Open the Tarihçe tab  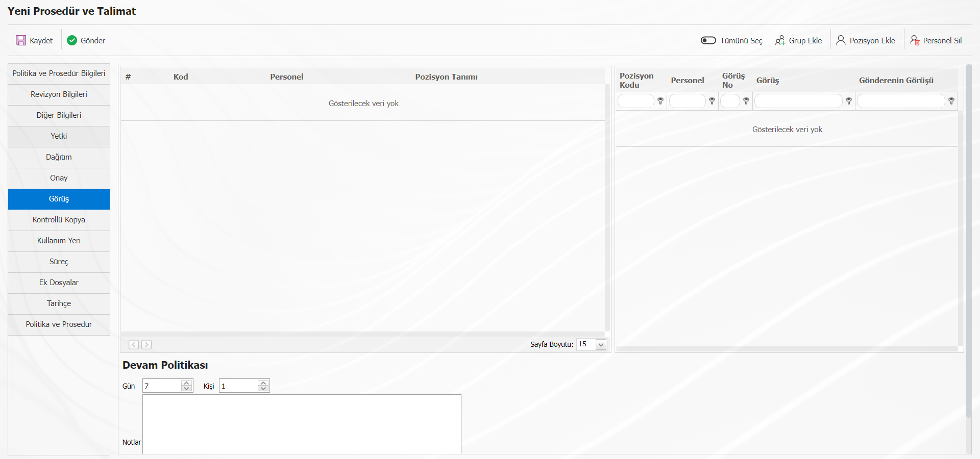[59, 303]
